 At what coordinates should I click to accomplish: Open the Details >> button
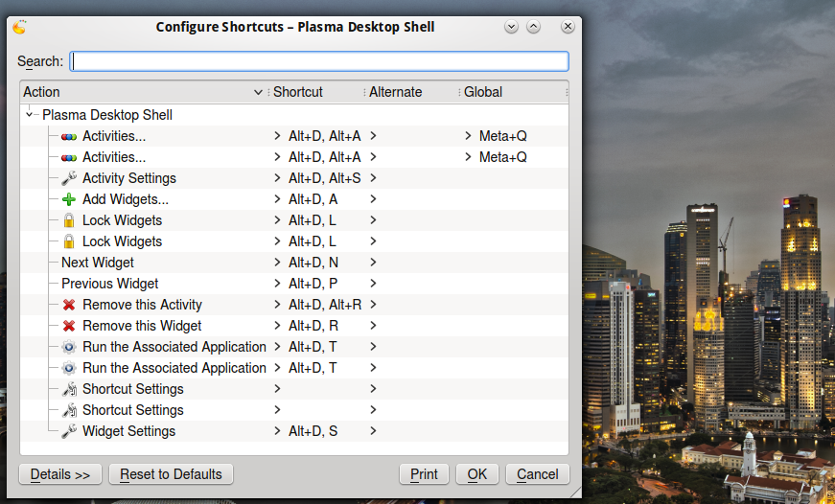coord(60,474)
